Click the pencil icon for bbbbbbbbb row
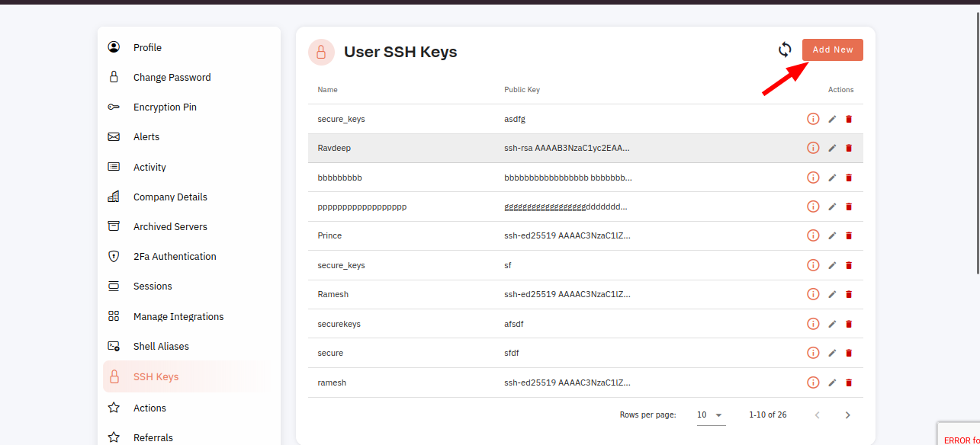 tap(832, 178)
